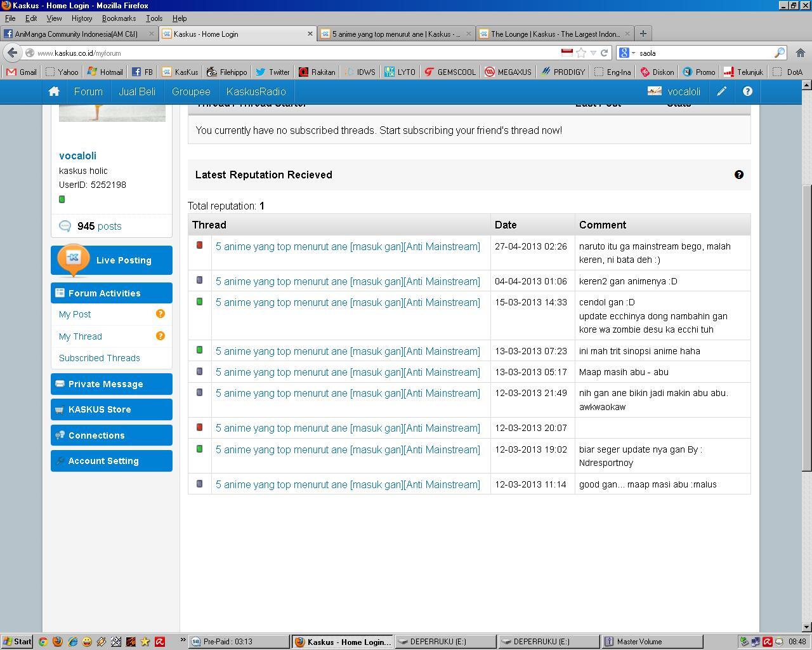812x650 pixels.
Task: Open Account Setting section
Action: [x=112, y=461]
